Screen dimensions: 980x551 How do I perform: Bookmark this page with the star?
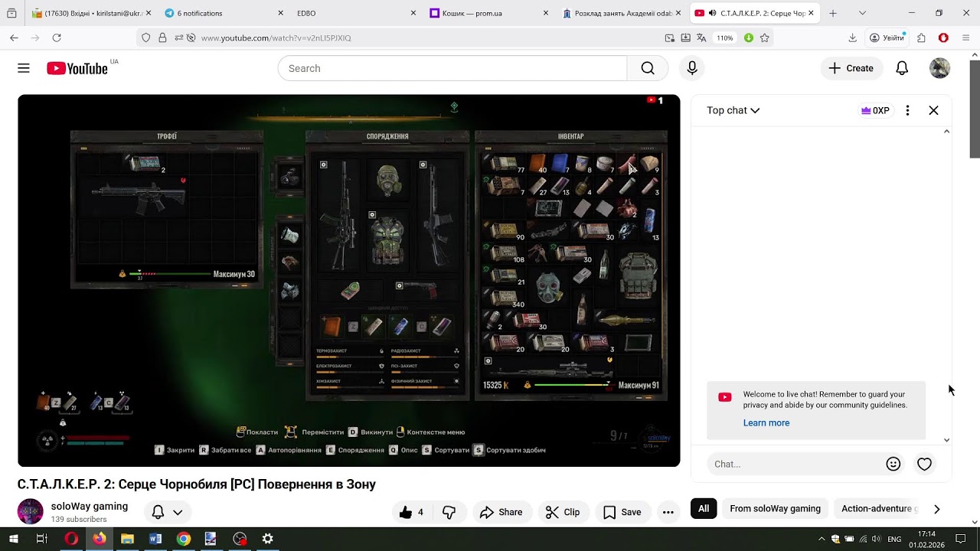(x=764, y=37)
